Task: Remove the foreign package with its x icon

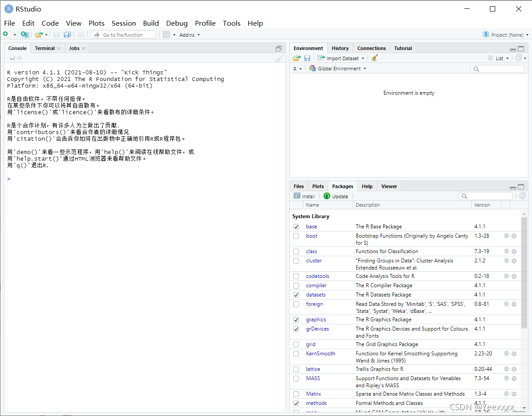Action: point(514,304)
